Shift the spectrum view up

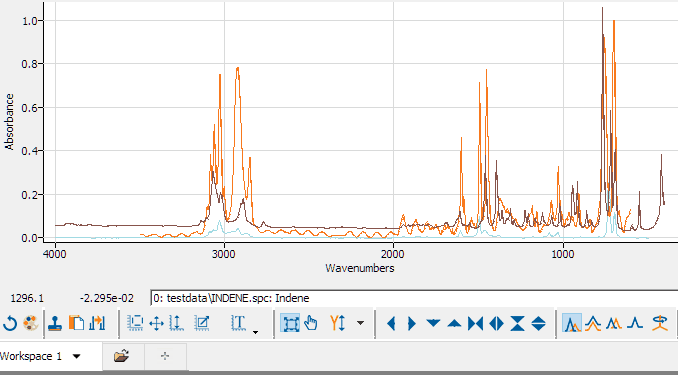454,324
